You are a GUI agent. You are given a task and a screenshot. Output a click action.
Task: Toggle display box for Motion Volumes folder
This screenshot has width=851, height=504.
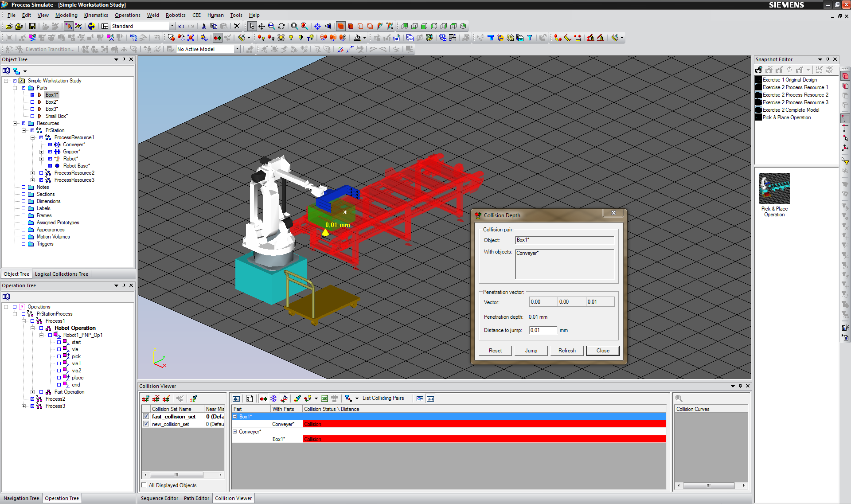[23, 237]
